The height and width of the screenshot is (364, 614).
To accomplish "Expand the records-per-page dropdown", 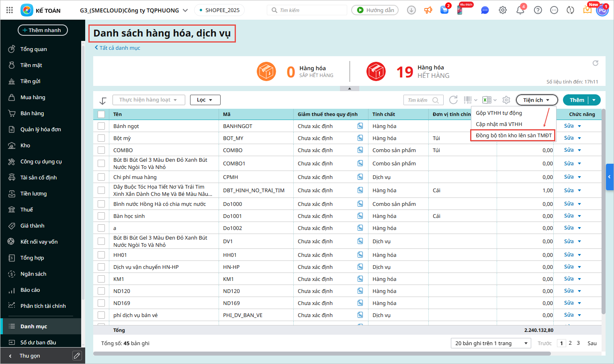I will (x=491, y=343).
